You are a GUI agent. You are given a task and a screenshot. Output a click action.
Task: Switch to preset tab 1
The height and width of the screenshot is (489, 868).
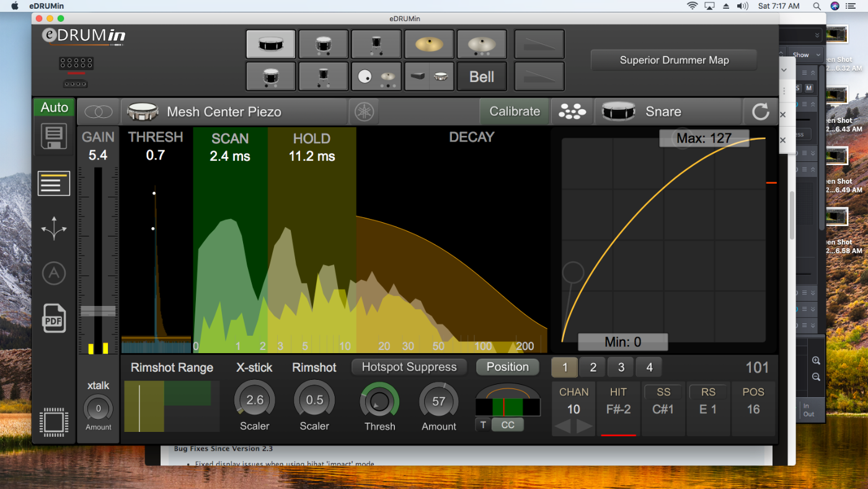[x=565, y=367]
